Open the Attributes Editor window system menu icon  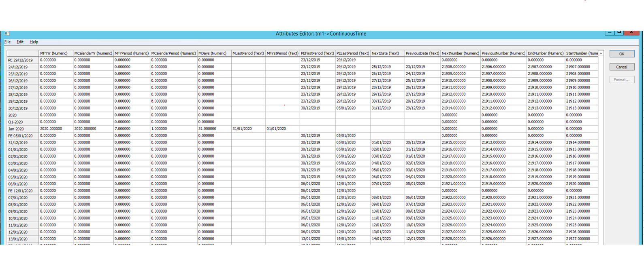click(x=7, y=34)
